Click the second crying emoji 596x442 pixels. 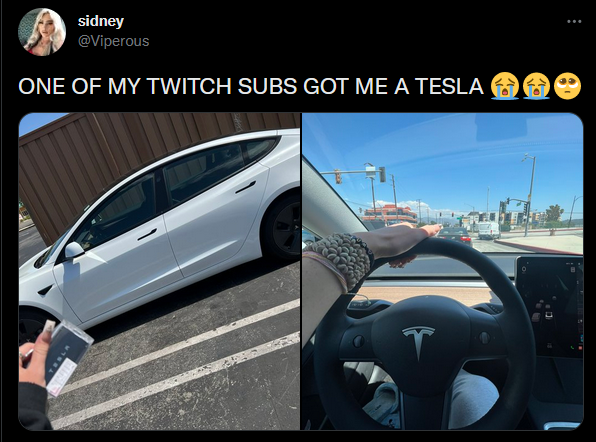[x=536, y=86]
